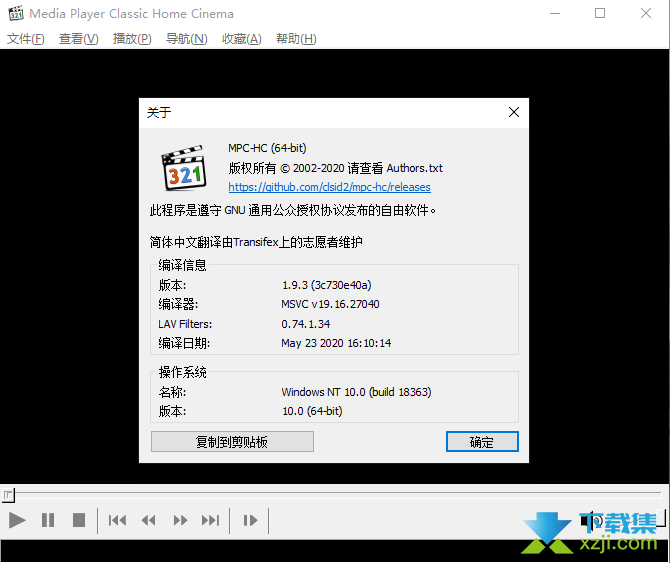Screen dimensions: 670x563
Task: Open the 导航(N) menu
Action: pos(186,39)
